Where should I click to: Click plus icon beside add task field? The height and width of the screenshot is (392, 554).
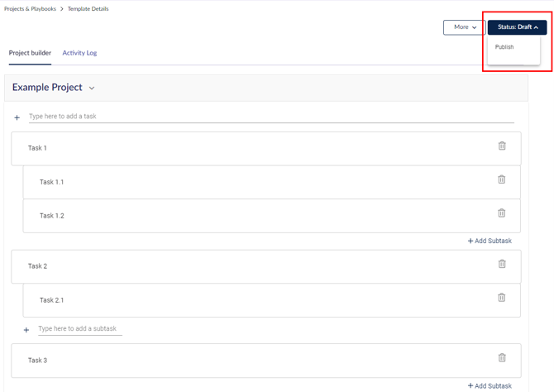(x=17, y=117)
